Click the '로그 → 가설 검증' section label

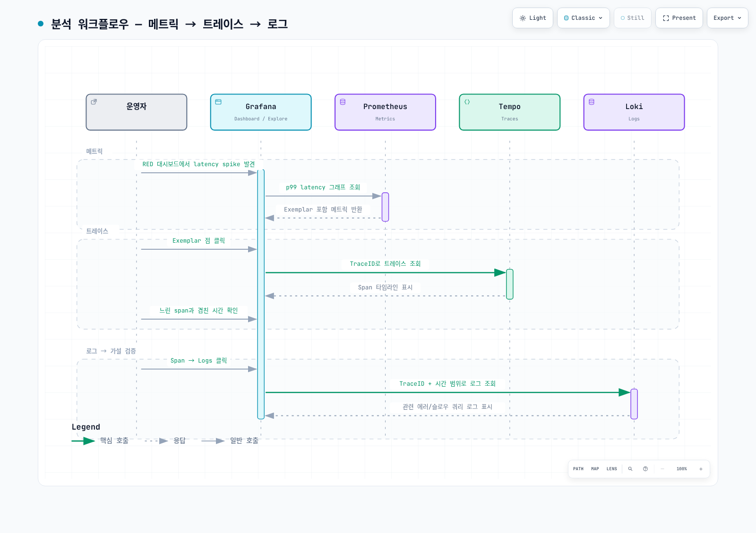click(111, 351)
